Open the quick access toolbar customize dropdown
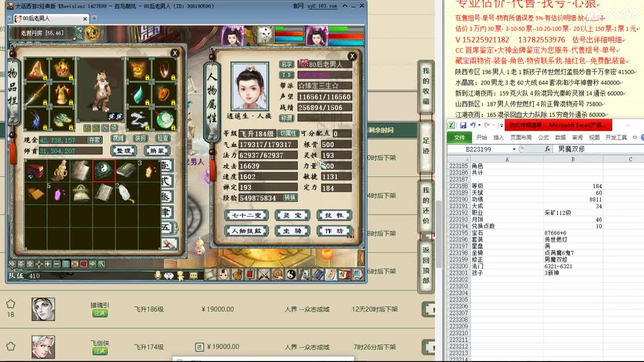The image size is (644, 362). pyautogui.click(x=501, y=125)
